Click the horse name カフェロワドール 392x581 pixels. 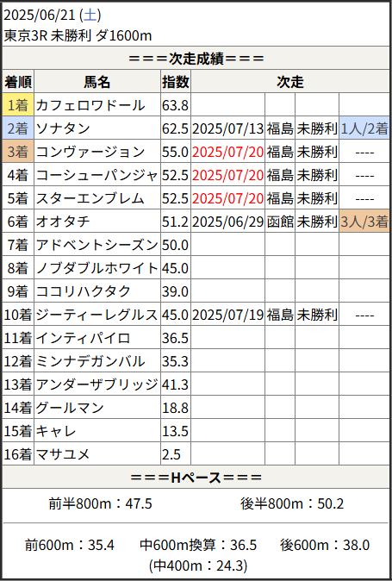[x=90, y=106]
